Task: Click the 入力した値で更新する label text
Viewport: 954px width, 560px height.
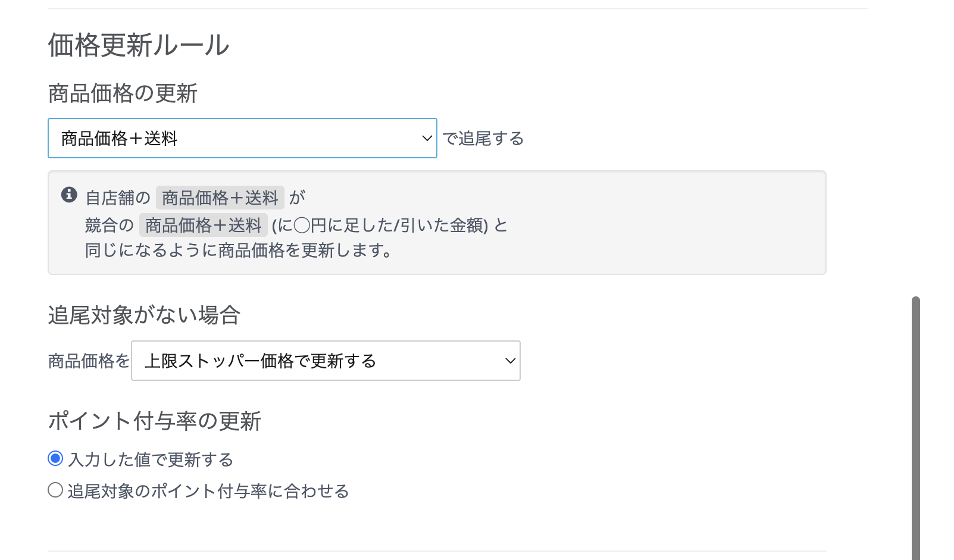Action: (151, 459)
